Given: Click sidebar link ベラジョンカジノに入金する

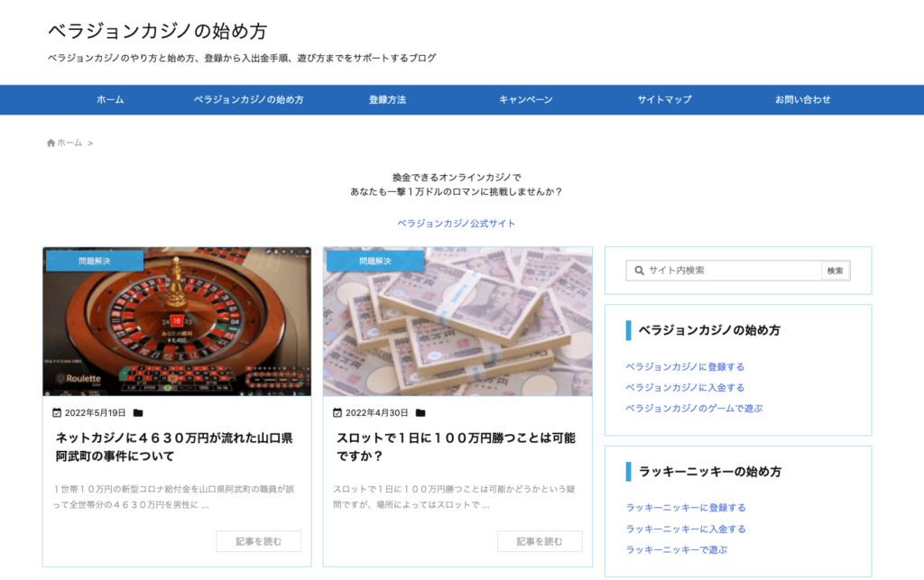Looking at the screenshot, I should click(x=685, y=388).
